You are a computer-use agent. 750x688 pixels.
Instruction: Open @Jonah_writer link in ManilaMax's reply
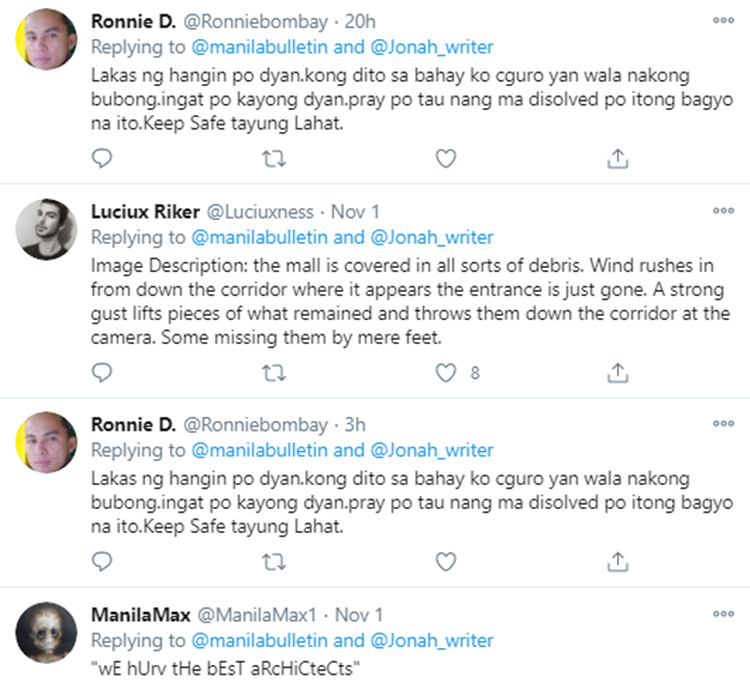click(x=433, y=641)
